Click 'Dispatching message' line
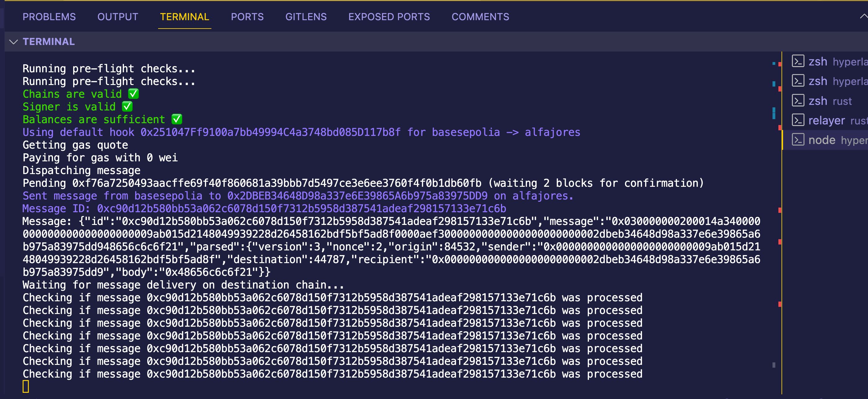Image resolution: width=868 pixels, height=399 pixels. pos(82,170)
